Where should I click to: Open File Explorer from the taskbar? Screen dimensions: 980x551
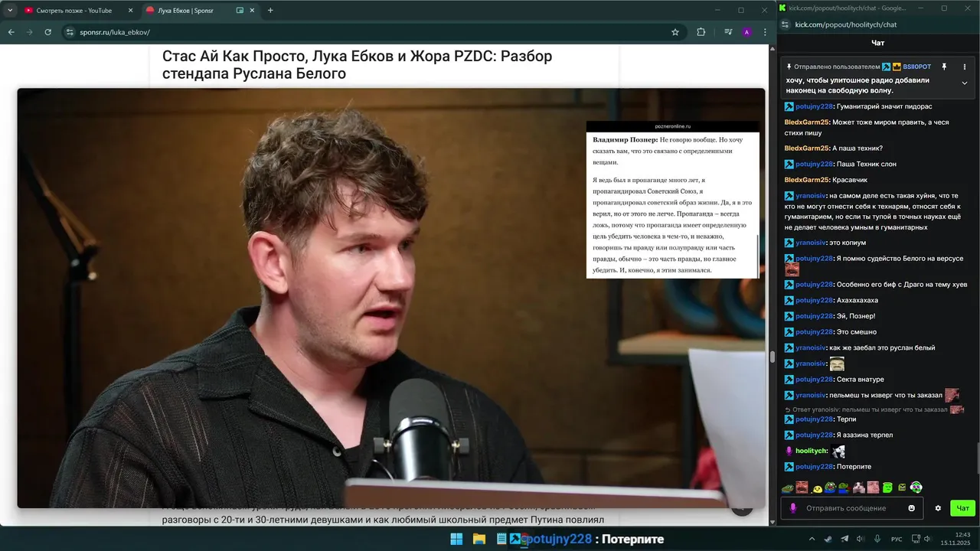(479, 539)
